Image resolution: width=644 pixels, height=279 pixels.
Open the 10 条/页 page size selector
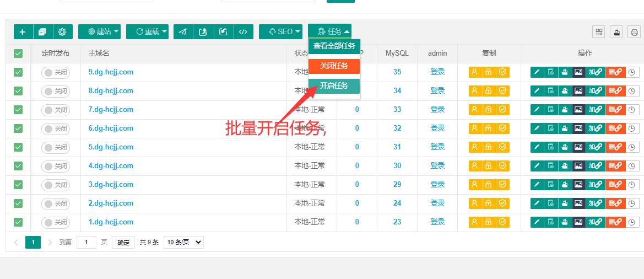183,243
